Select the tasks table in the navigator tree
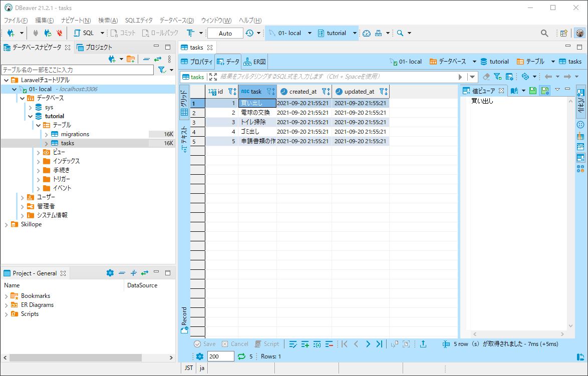The image size is (588, 376). (x=68, y=143)
